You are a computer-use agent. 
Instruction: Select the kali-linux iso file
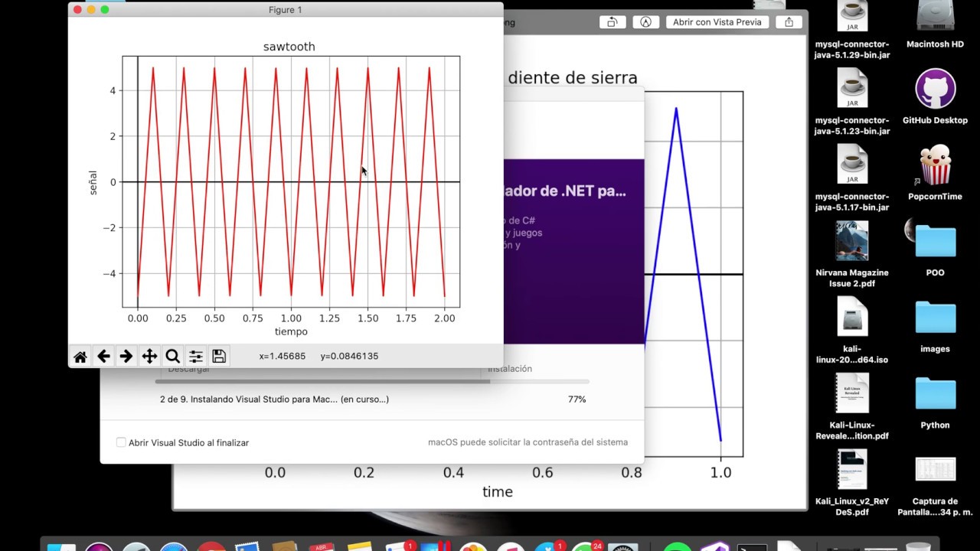coord(852,330)
